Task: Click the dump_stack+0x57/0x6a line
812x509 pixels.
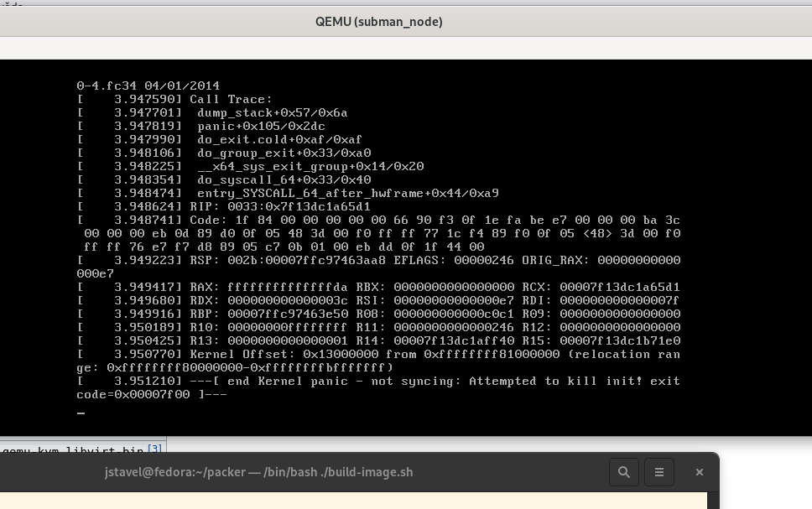Action: (212, 113)
